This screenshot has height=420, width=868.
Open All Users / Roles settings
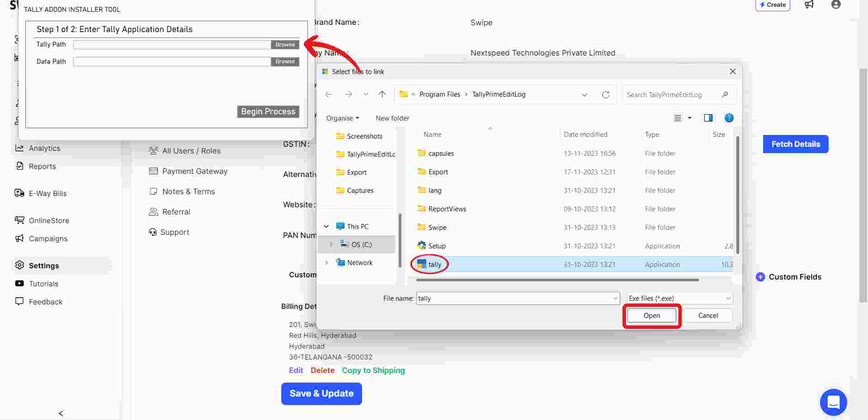(x=184, y=151)
